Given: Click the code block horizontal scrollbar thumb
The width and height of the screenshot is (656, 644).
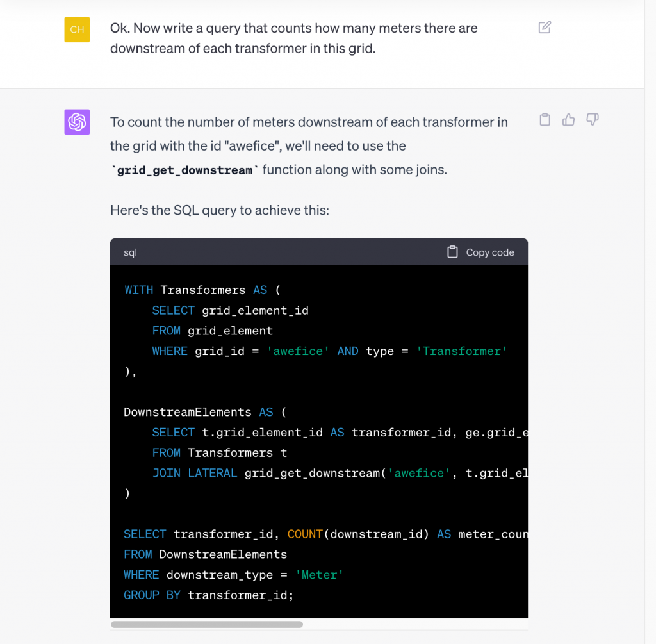Looking at the screenshot, I should point(206,624).
